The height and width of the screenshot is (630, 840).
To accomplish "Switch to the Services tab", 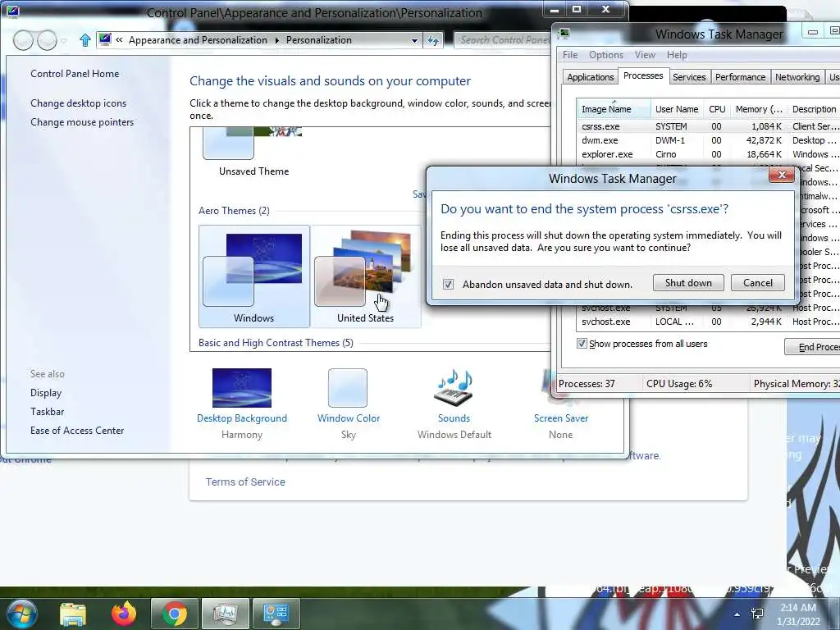I will [x=689, y=77].
